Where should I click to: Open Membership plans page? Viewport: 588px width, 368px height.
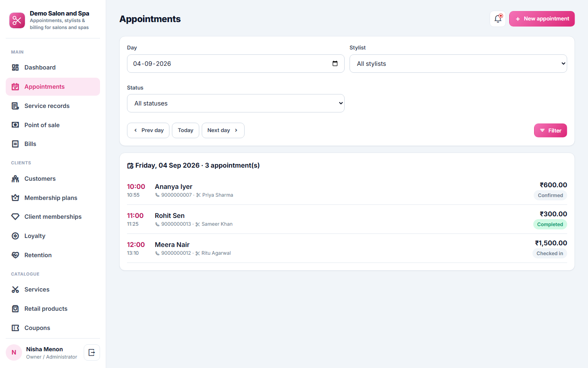pos(53,198)
